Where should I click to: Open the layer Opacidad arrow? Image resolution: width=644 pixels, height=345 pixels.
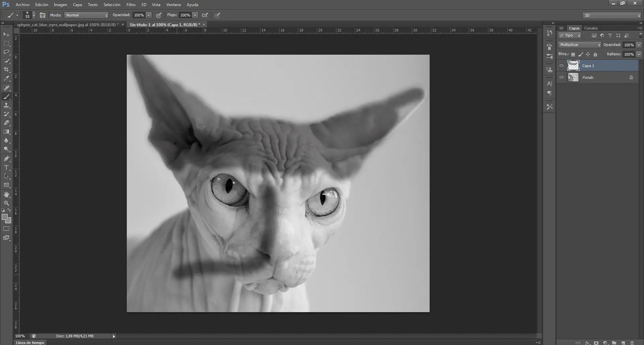(639, 45)
